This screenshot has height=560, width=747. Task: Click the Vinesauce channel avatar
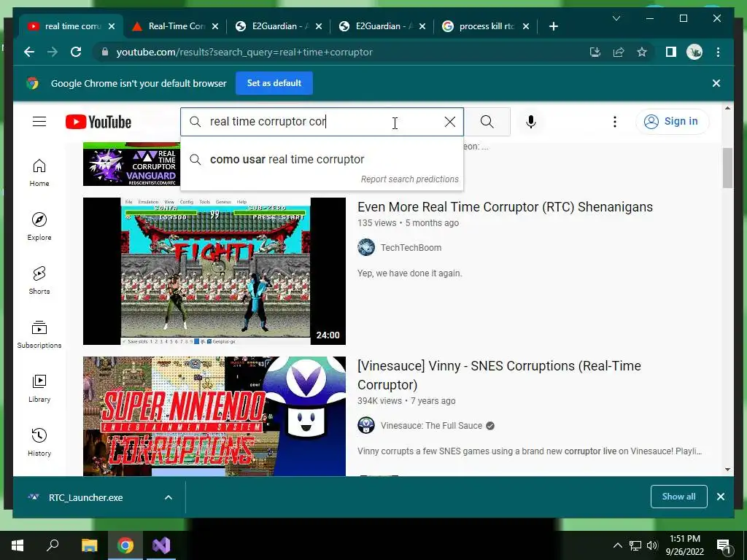366,425
